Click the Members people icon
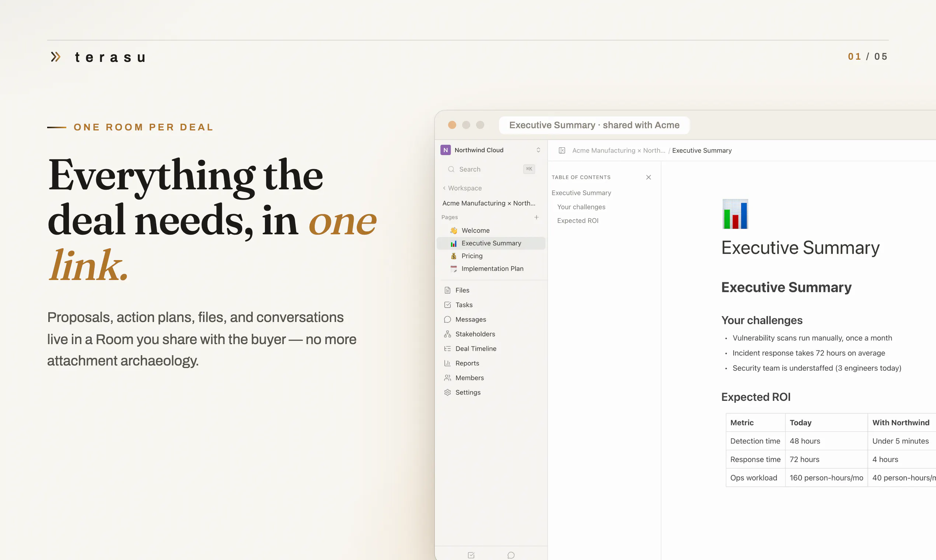 tap(448, 378)
